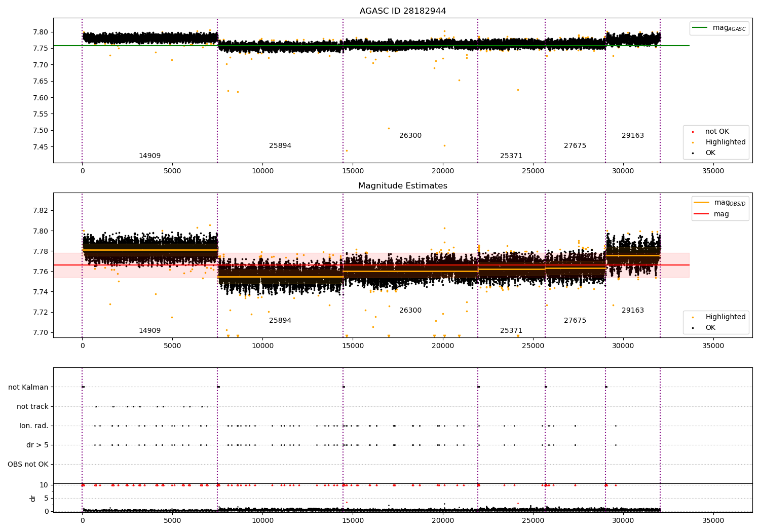Click obsid label 26300 in Magnitude Estimates panel
The image size is (760, 532).
click(410, 311)
